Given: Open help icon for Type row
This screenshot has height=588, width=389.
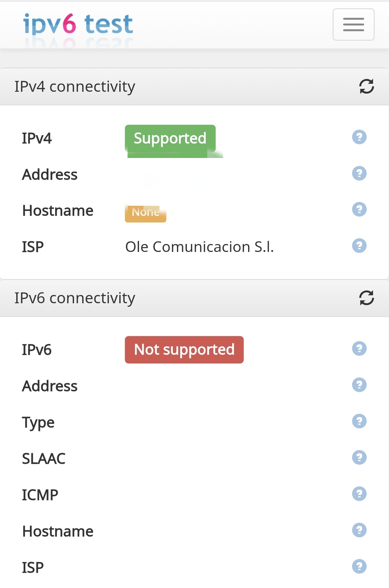Looking at the screenshot, I should pyautogui.click(x=359, y=421).
